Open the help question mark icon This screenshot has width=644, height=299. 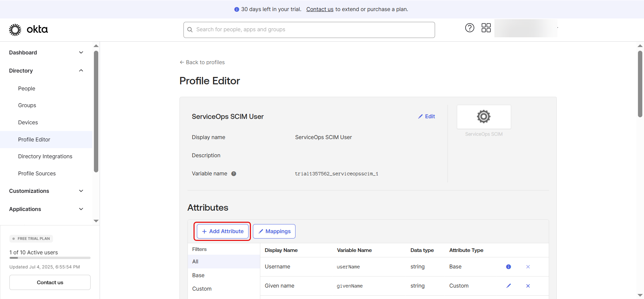(470, 28)
